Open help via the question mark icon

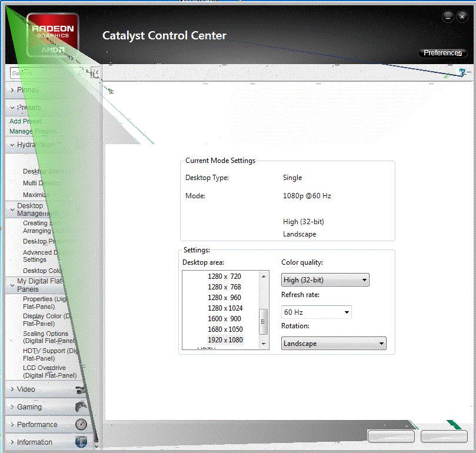tap(462, 72)
